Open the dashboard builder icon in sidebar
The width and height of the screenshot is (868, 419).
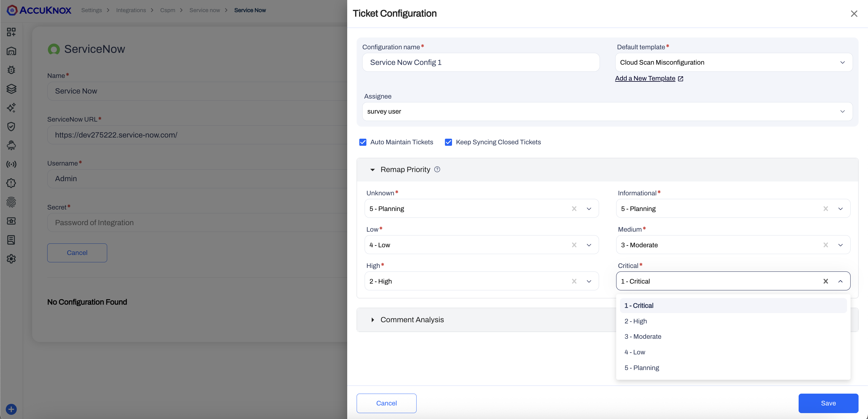click(x=12, y=32)
